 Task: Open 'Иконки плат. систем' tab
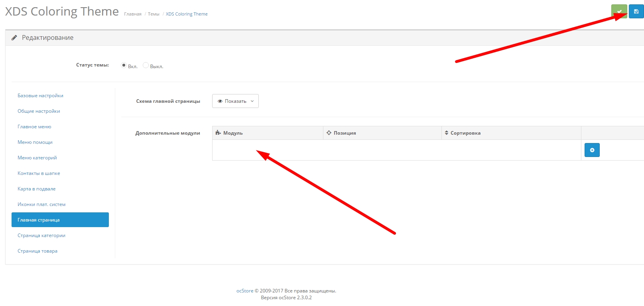tap(41, 204)
